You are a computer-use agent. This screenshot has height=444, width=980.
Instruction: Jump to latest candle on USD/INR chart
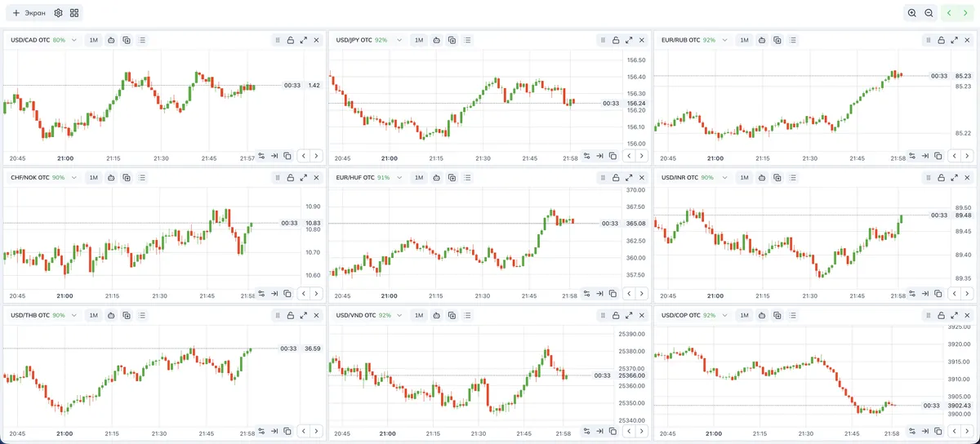coord(924,294)
